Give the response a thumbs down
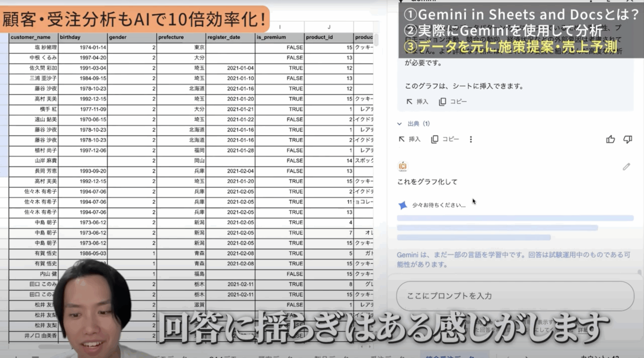The image size is (644, 358). point(627,139)
